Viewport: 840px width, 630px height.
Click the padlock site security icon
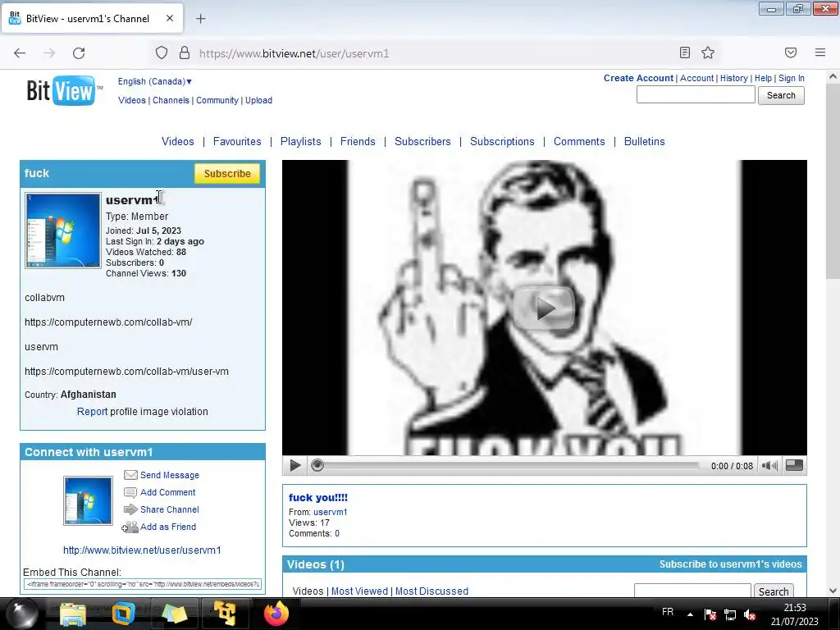pos(185,52)
